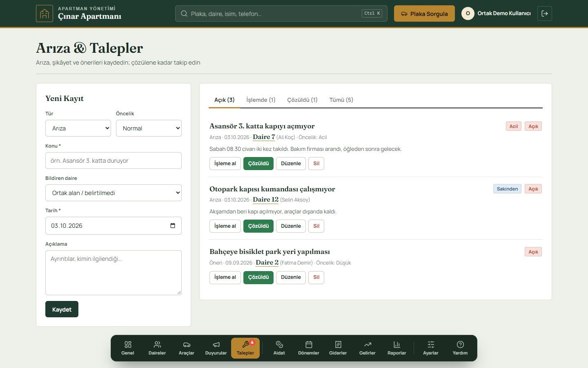The height and width of the screenshot is (368, 588).
Task: Open Aidat section from dock
Action: (279, 348)
